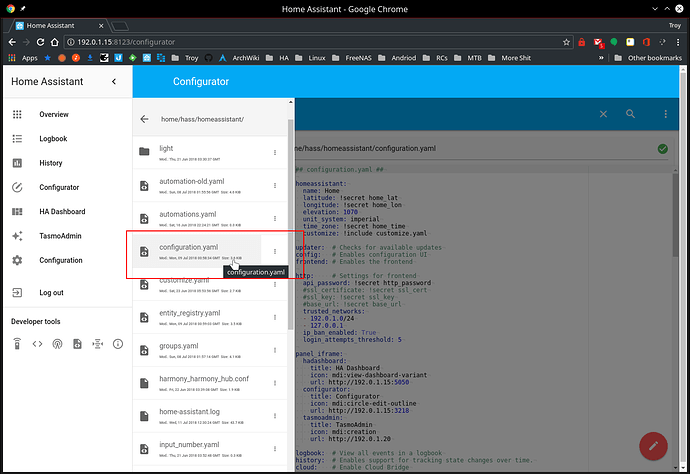
Task: Open the States developer tool code icon
Action: (x=37, y=344)
